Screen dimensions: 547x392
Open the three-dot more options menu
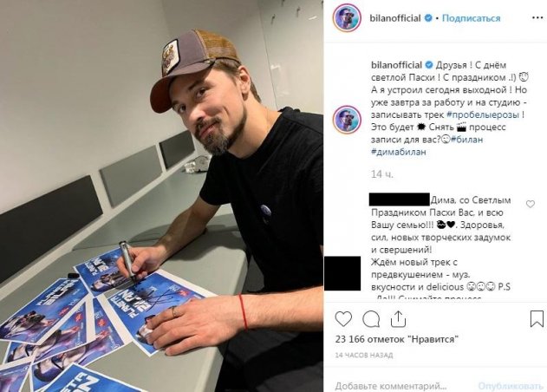pyautogui.click(x=537, y=18)
